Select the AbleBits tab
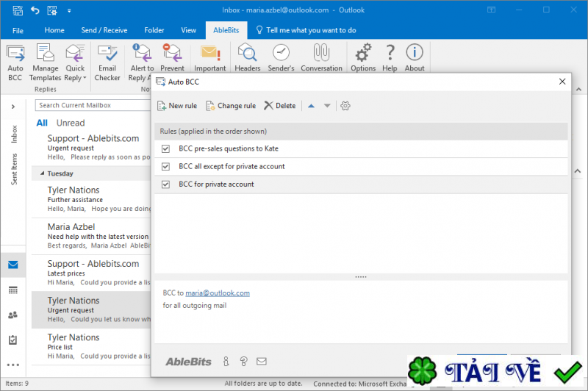The image size is (588, 391). coord(226,30)
